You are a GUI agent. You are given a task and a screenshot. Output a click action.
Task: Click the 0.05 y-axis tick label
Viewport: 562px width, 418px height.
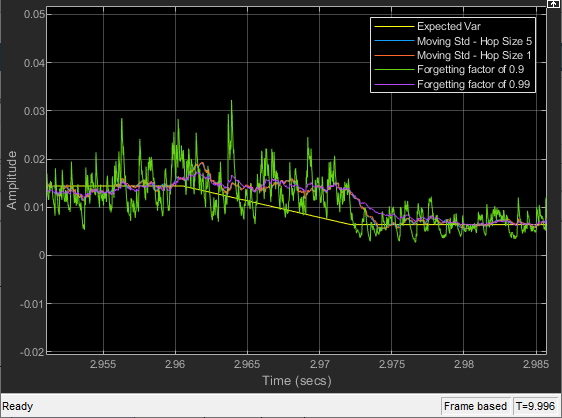click(x=34, y=14)
